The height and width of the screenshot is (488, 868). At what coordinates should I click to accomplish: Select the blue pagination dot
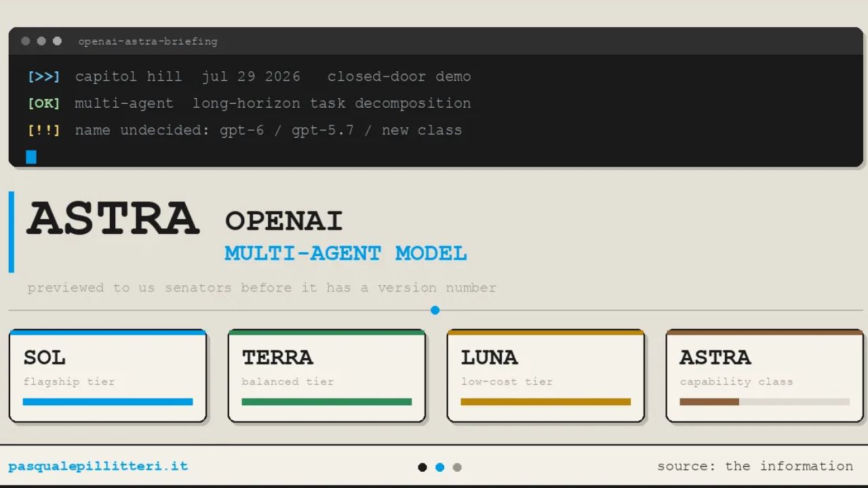[439, 467]
